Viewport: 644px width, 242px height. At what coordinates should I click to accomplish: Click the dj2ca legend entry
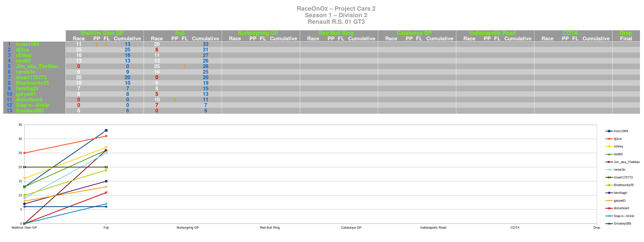[614, 139]
